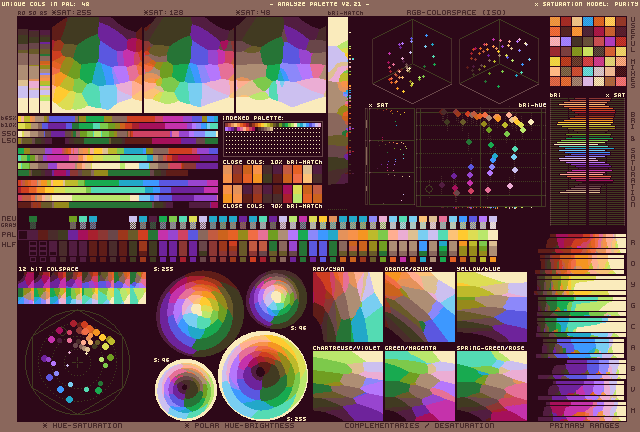Click the Close Cols 10% bri-match swatches
Screen dimensions: 640x432
click(272, 183)
